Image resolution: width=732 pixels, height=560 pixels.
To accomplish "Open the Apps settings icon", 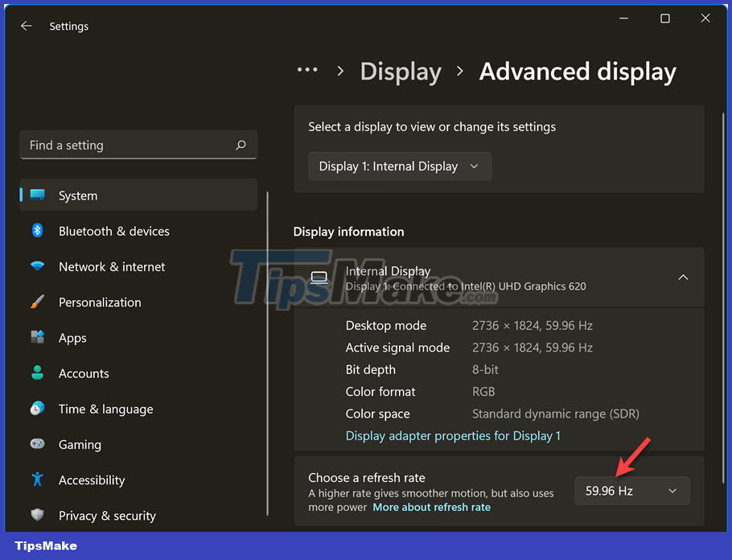I will tap(37, 338).
